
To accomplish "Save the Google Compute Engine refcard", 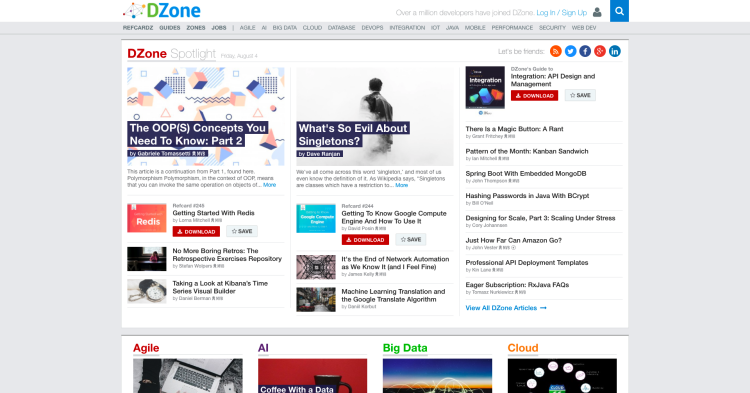I will 411,240.
